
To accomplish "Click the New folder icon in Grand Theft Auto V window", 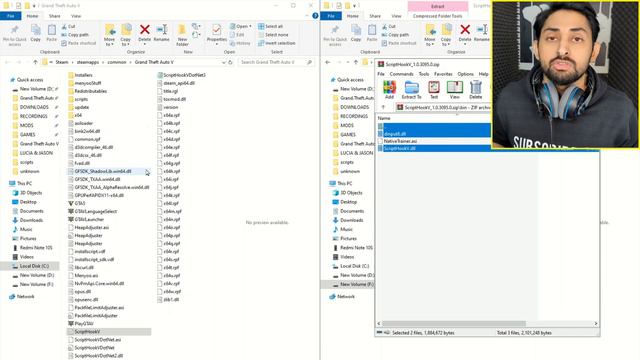I will [x=182, y=30].
